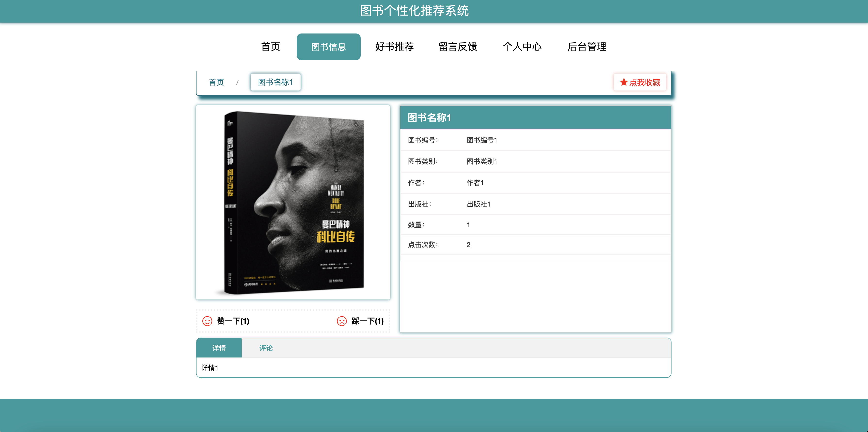Click the 图书编号: label
Screen dimensions: 868x432
click(423, 140)
